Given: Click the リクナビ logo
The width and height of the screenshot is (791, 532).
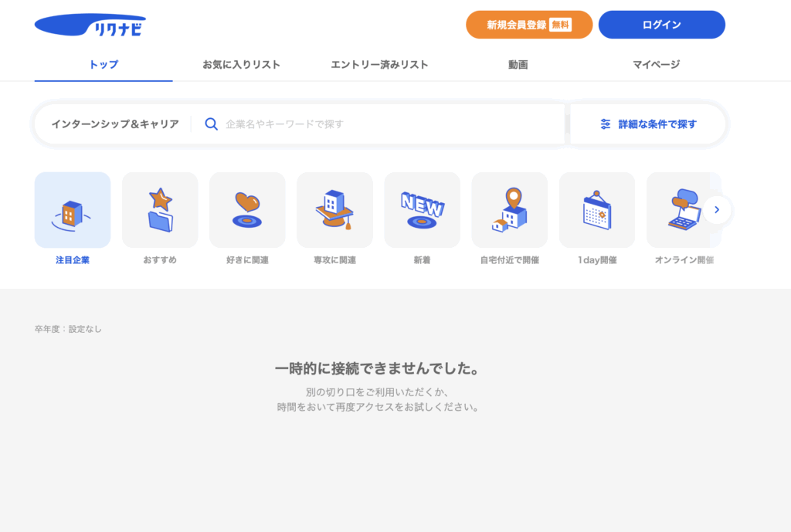Looking at the screenshot, I should (90, 25).
